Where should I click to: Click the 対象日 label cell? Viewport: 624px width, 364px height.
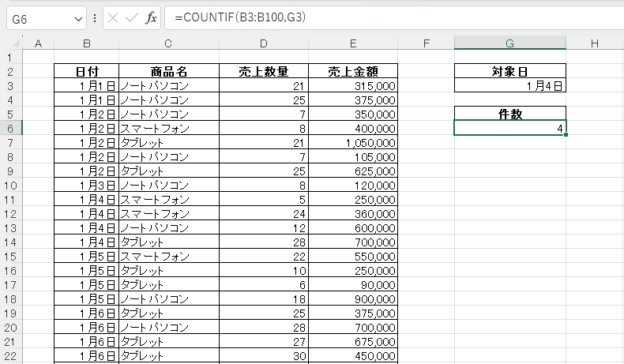pos(509,71)
